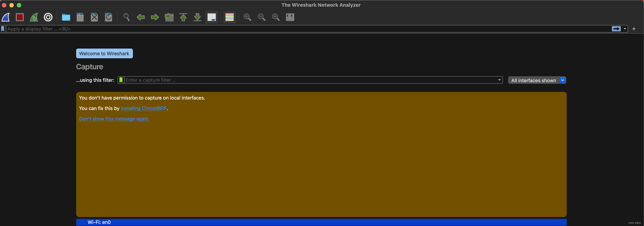Go to first packet arrow icon
This screenshot has height=226, width=644.
183,17
